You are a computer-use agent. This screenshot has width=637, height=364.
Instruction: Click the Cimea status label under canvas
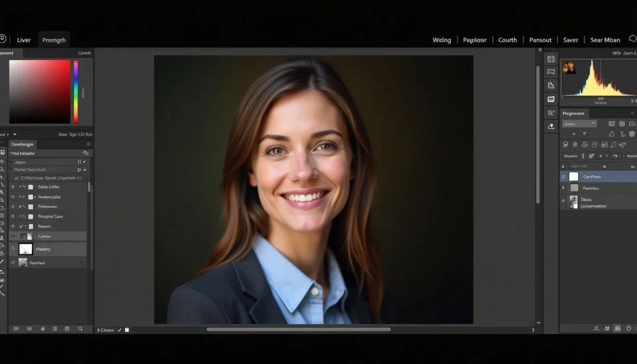107,330
